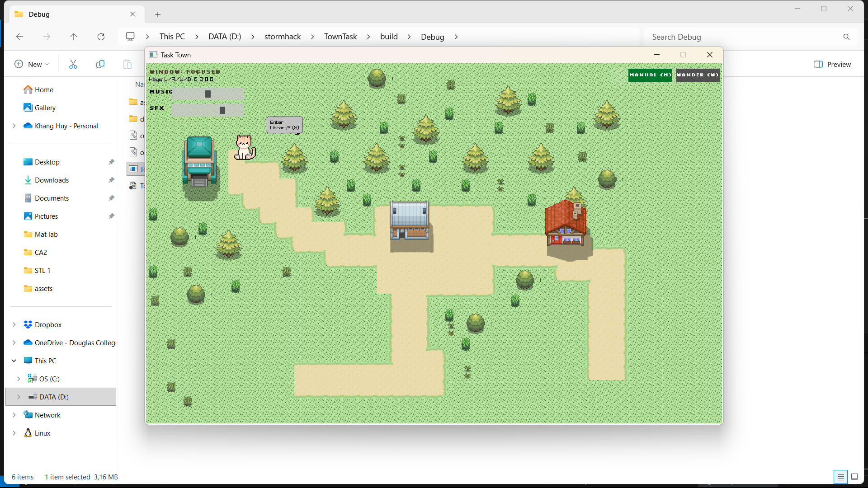The width and height of the screenshot is (868, 488).
Task: Click the Enter Library prompt bubble
Action: pos(284,125)
